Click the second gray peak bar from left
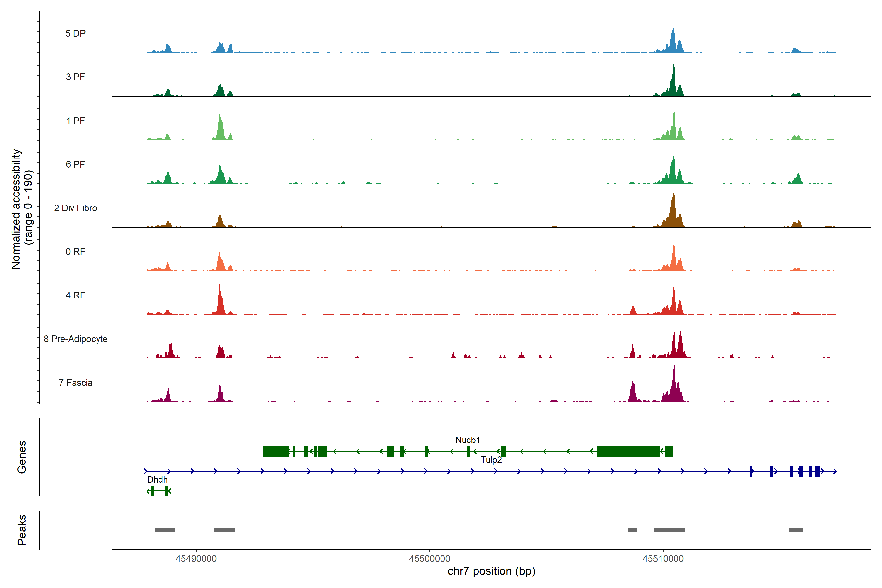Screen dimensions: 882x588 pyautogui.click(x=224, y=530)
